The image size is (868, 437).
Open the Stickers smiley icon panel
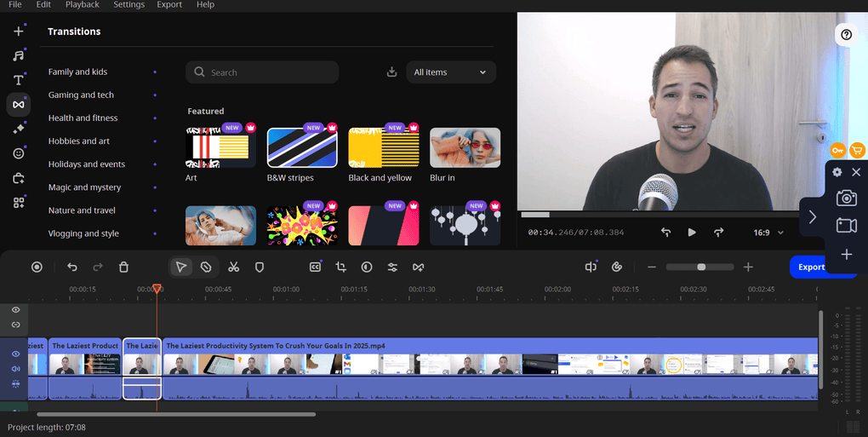18,153
